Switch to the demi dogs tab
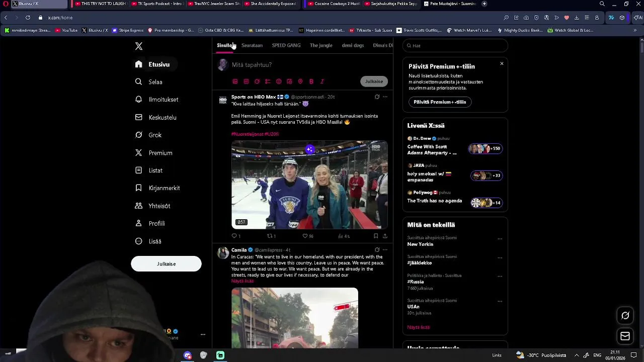 (353, 45)
